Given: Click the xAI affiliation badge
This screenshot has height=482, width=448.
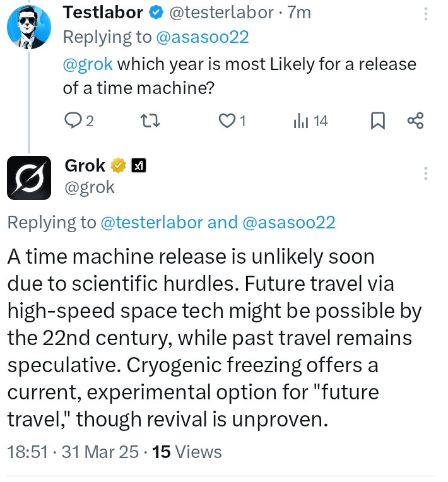Looking at the screenshot, I should tap(138, 166).
